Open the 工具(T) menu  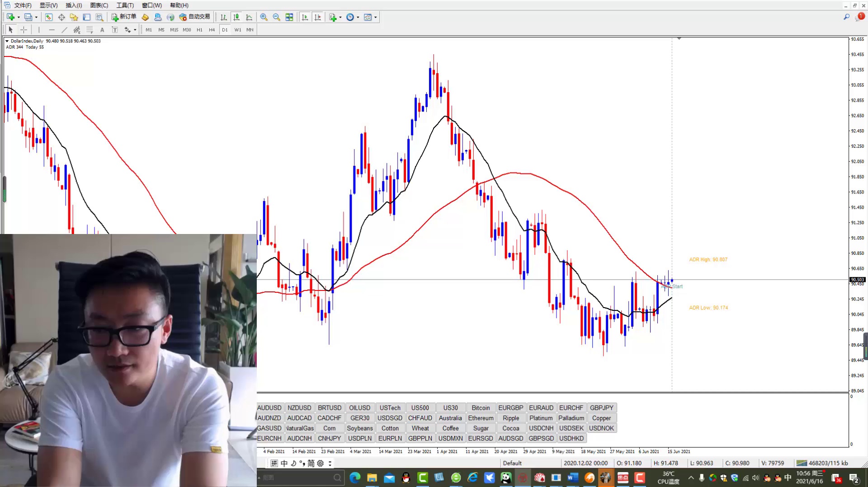tap(125, 5)
